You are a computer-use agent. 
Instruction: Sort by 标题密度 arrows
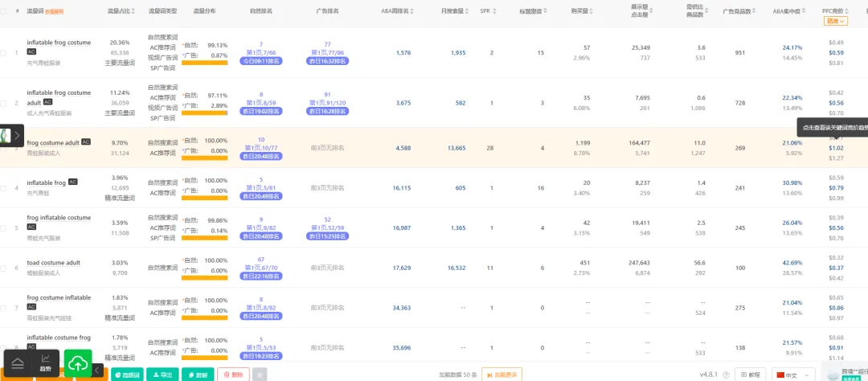click(x=545, y=11)
